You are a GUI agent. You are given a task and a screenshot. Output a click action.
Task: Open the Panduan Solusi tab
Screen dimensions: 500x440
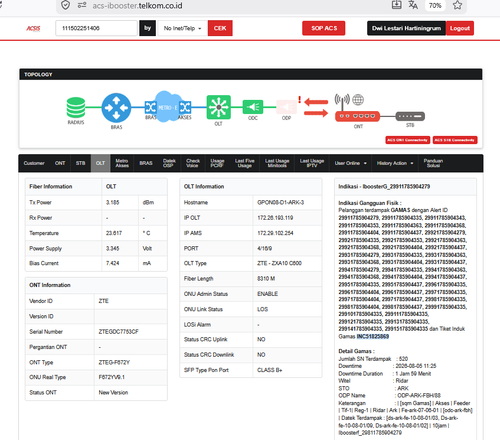(x=433, y=163)
